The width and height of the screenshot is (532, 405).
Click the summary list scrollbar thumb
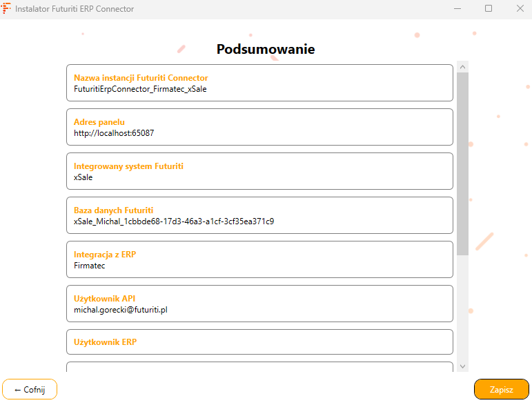pyautogui.click(x=462, y=162)
